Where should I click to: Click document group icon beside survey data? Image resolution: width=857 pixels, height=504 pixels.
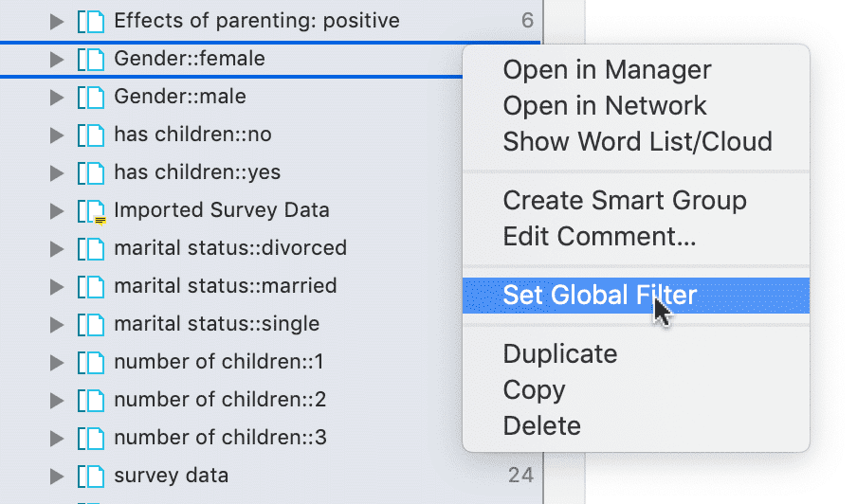point(91,477)
